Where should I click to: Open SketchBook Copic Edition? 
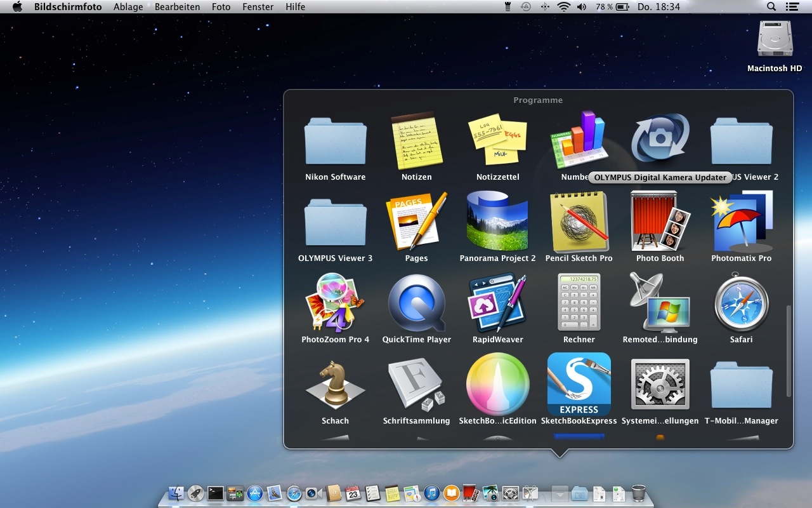[x=498, y=384]
